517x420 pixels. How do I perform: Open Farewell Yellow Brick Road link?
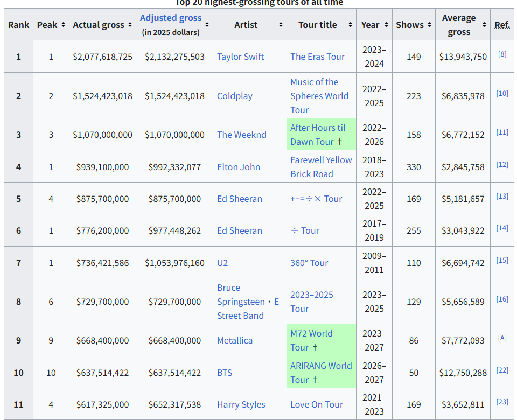[x=321, y=167]
